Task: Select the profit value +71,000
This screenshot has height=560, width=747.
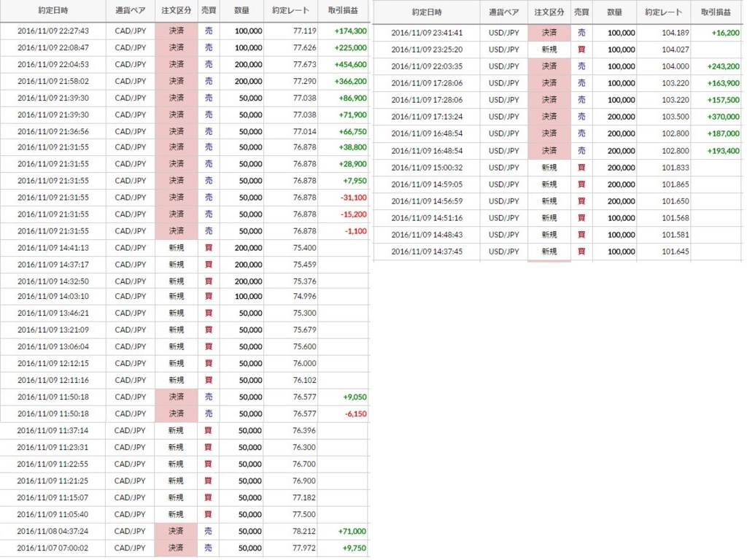Action: pyautogui.click(x=352, y=531)
